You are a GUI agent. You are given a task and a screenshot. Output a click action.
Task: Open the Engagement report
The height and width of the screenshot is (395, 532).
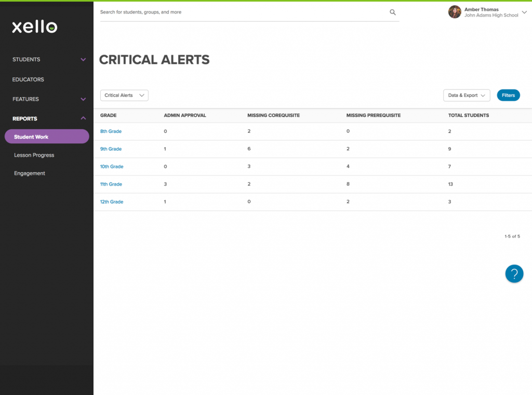tap(30, 174)
